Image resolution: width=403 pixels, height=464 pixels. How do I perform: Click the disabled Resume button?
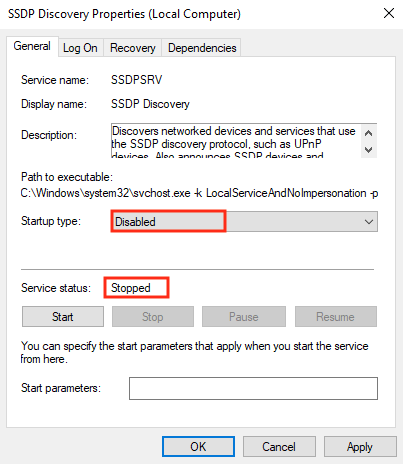pos(336,317)
